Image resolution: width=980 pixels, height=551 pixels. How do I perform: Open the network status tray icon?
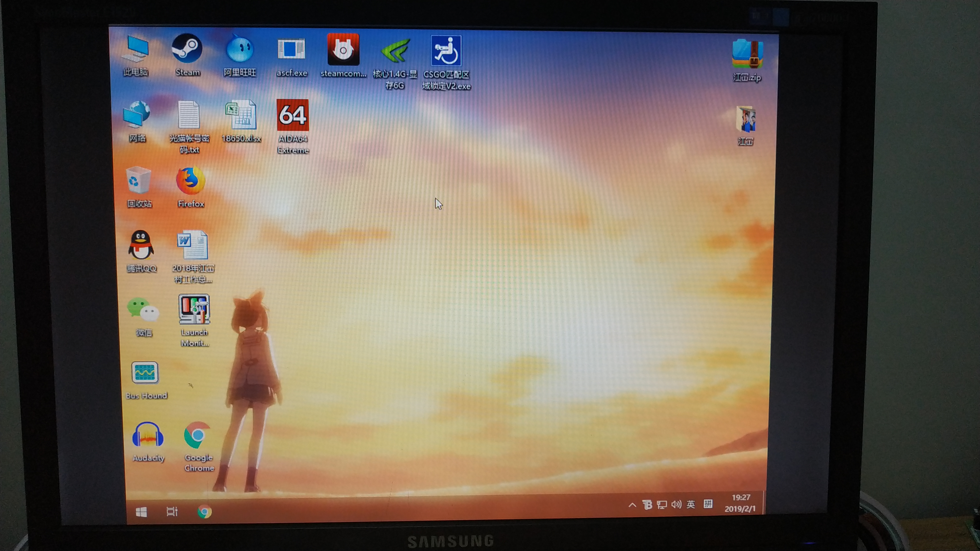point(662,505)
